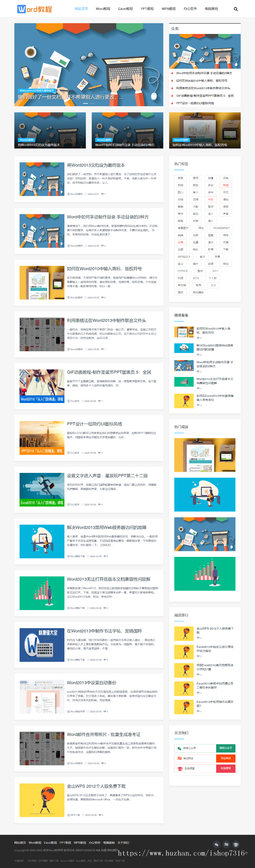Click flame icon next to Word中如何手动制作目录 headline
The height and width of the screenshot is (868, 255).
tap(172, 73)
